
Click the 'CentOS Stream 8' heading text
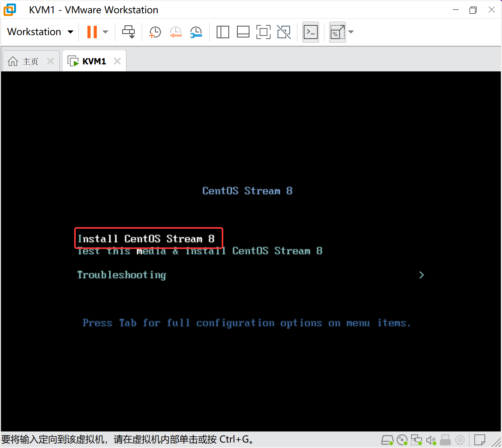click(247, 191)
